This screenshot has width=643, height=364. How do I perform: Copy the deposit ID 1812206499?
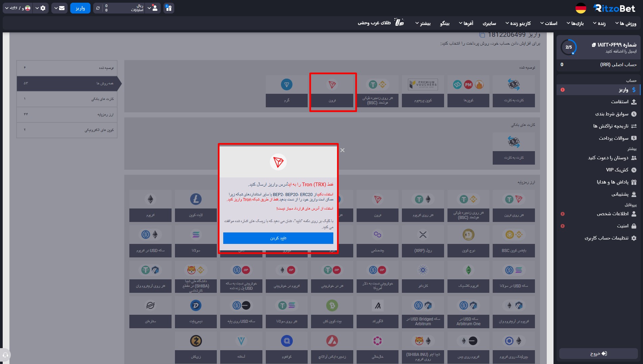[482, 35]
